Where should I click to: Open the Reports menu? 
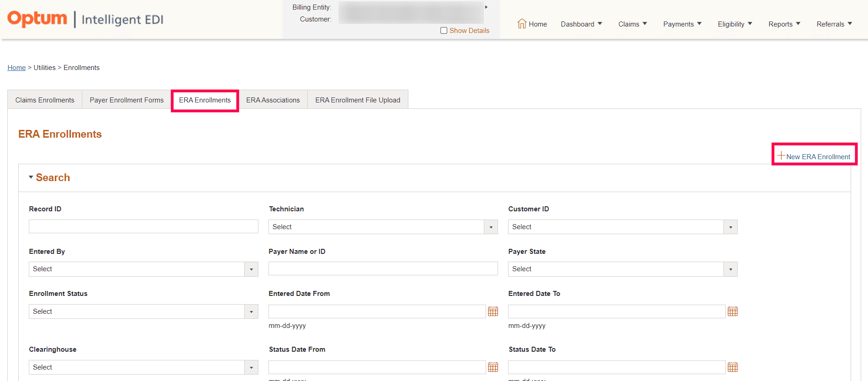click(784, 24)
